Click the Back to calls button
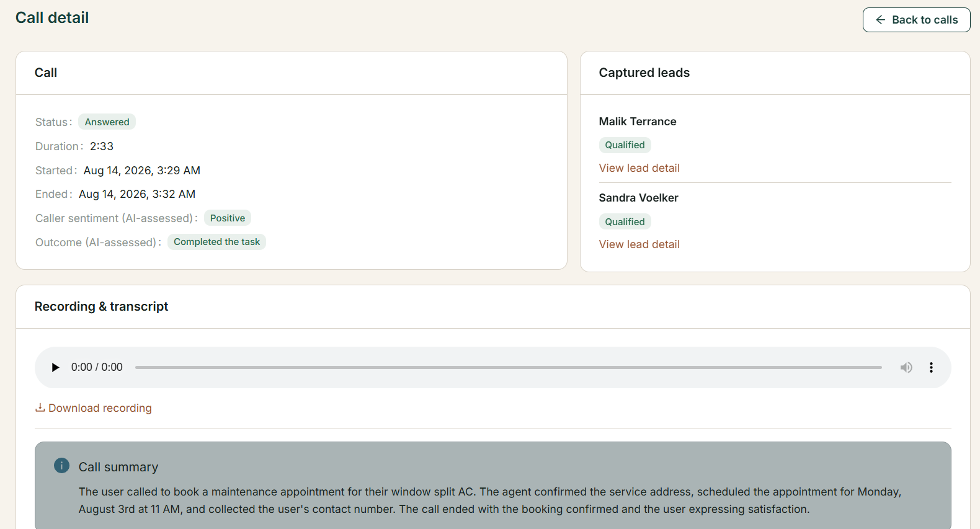Image resolution: width=980 pixels, height=529 pixels. click(916, 20)
